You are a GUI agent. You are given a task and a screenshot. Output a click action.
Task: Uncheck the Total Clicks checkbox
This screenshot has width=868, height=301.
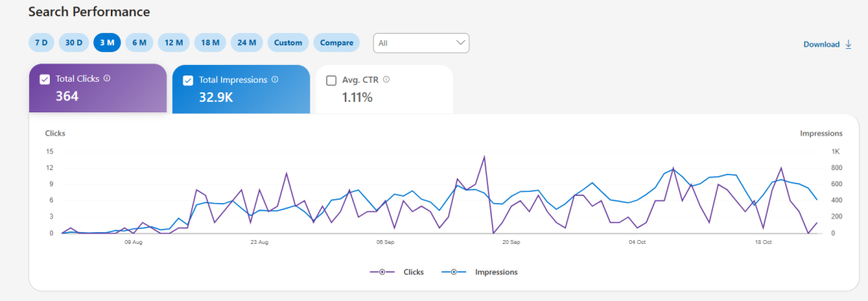(45, 80)
